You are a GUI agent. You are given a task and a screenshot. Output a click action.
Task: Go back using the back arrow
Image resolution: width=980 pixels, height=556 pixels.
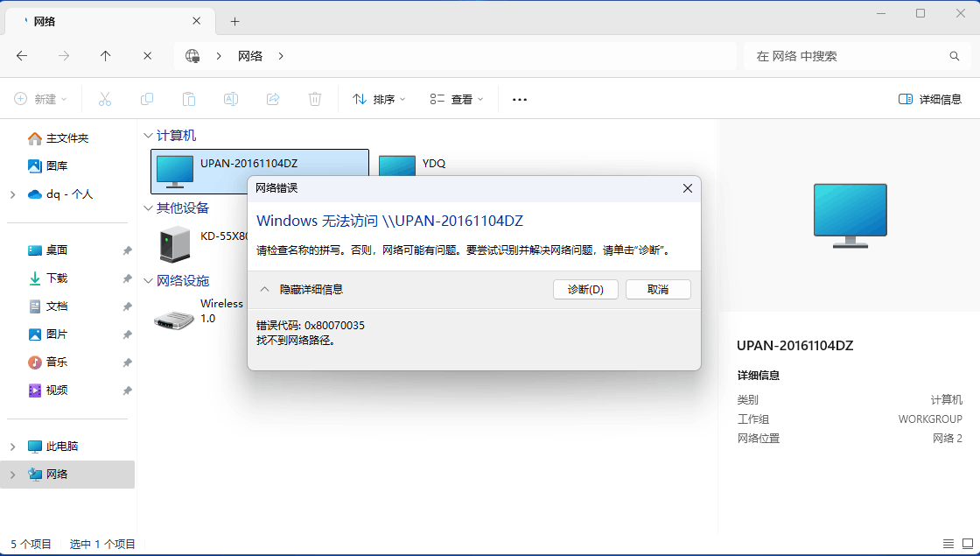point(22,56)
